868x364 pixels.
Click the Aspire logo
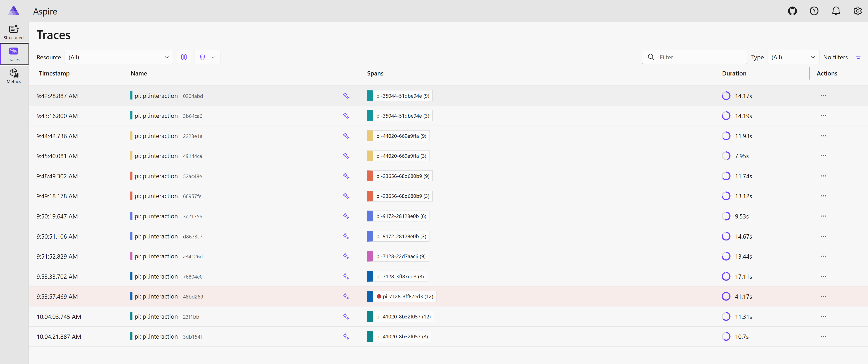[x=14, y=11]
